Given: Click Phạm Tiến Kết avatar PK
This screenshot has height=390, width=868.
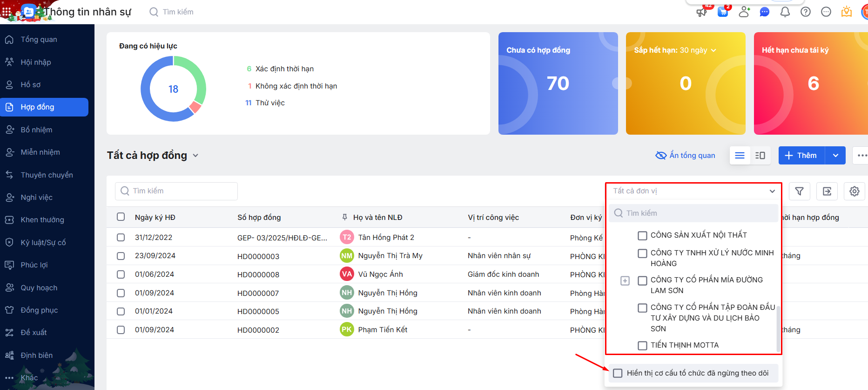Looking at the screenshot, I should click(x=347, y=329).
